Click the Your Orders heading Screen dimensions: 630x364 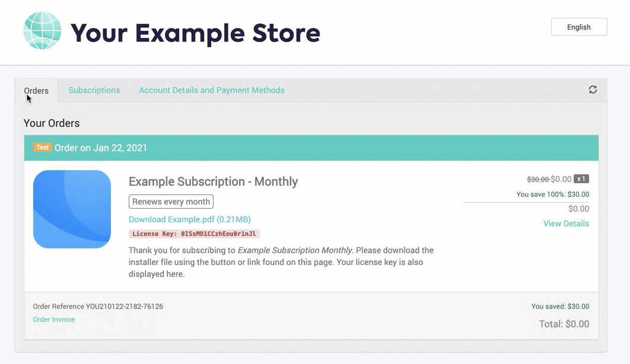52,123
